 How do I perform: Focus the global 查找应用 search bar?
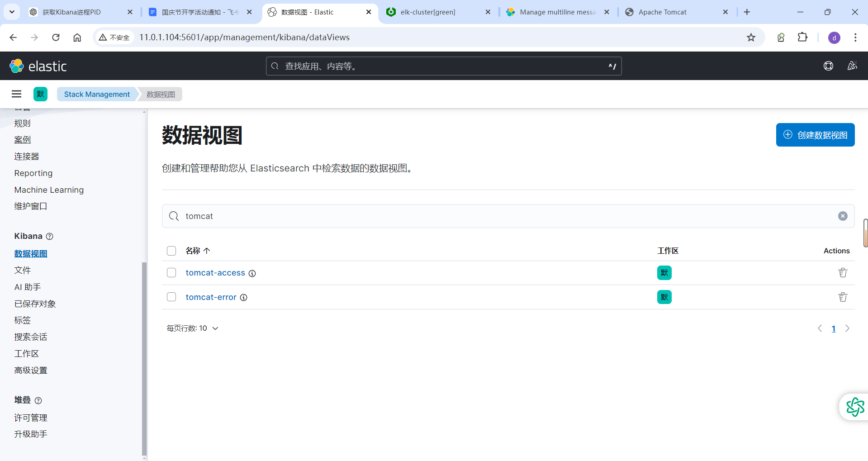tap(444, 66)
